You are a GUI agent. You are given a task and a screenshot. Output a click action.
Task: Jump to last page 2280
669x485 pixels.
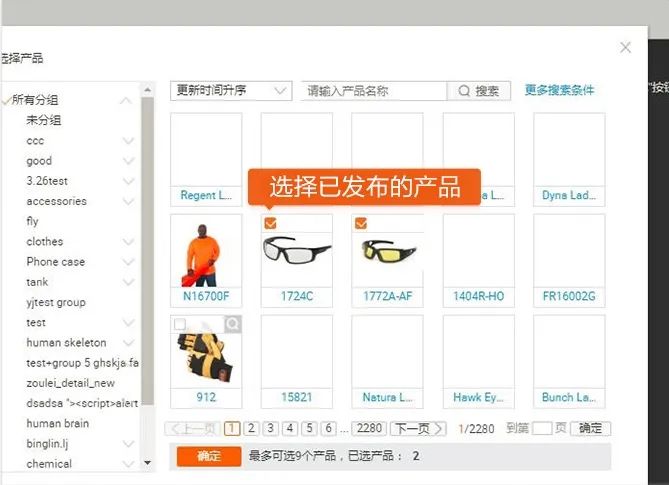[x=369, y=428]
